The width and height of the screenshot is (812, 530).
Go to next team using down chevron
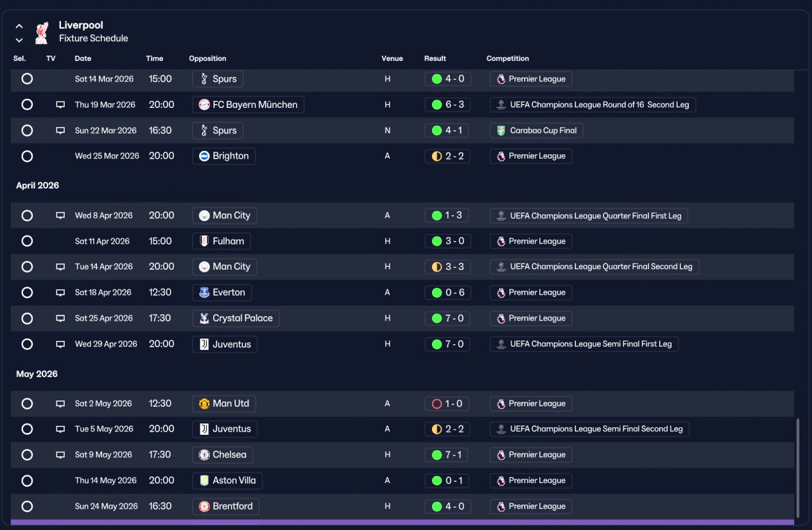pos(19,40)
